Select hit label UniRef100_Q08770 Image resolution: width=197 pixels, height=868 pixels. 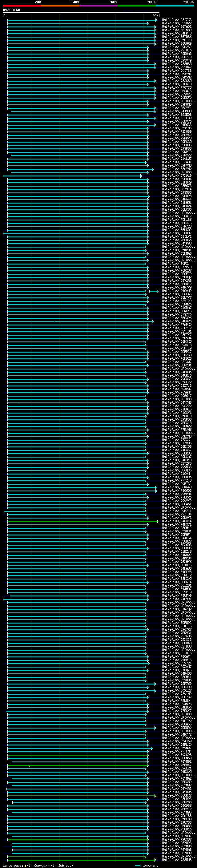tap(177, 57)
